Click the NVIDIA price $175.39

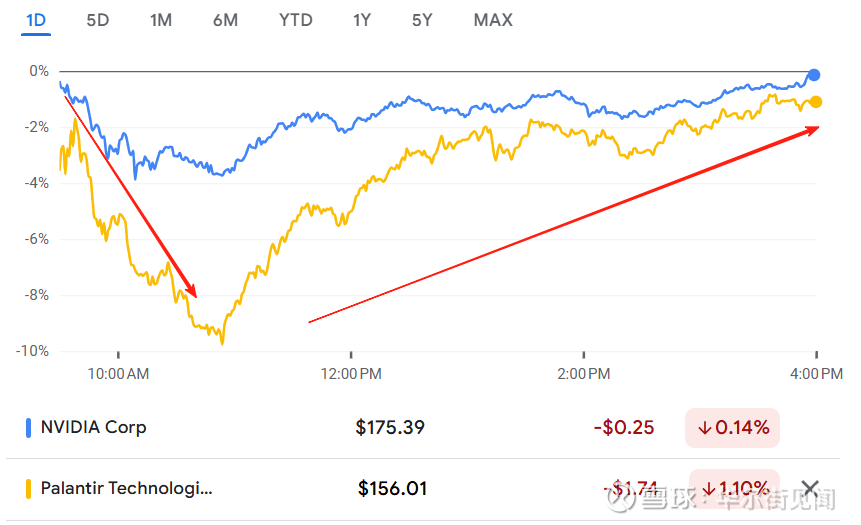click(390, 428)
